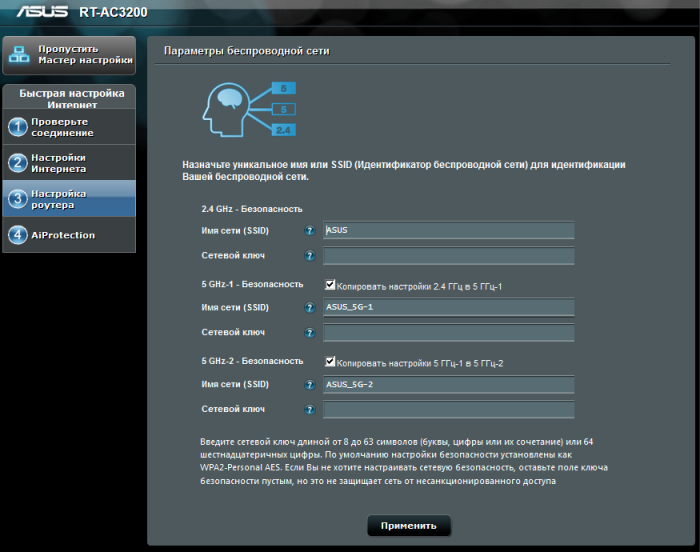Click the network icon beside Пропустить Мастер настройки
700x552 pixels.
(x=19, y=54)
